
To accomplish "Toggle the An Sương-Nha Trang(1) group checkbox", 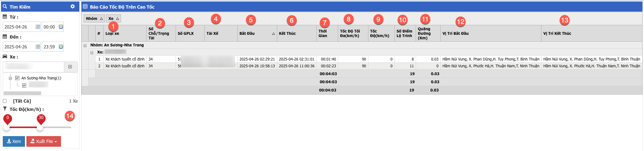I will 17,78.
